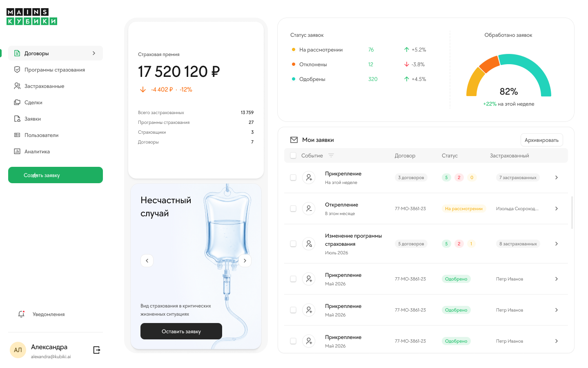
Task: Check the Прикрепление На этой неделе row checkbox
Action: point(293,177)
